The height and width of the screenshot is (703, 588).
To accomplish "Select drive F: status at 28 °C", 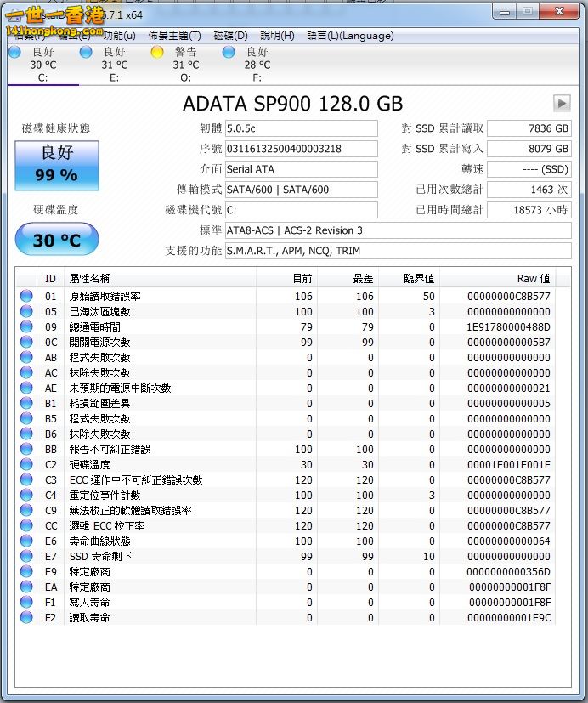I will (x=257, y=65).
